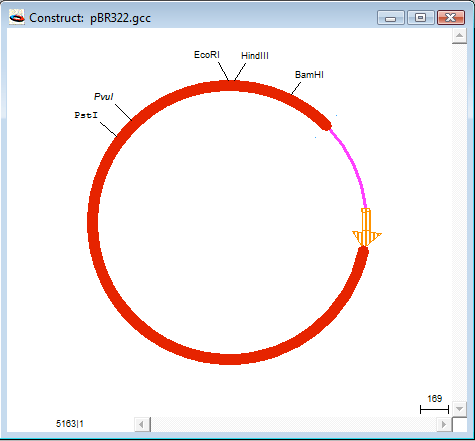Click the 5163|1 position readout
This screenshot has width=475, height=441.
(x=70, y=424)
